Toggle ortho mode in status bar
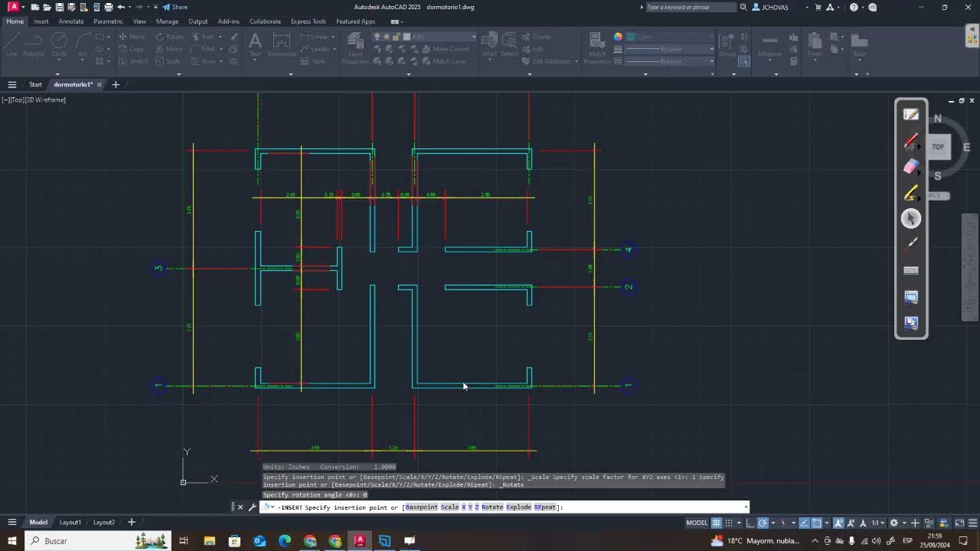This screenshot has width=980, height=551. (x=751, y=523)
